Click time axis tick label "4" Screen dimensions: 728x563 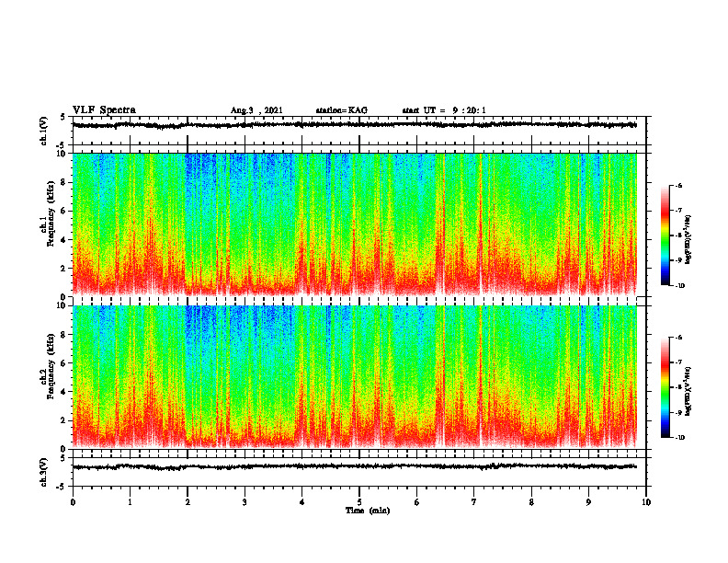(302, 502)
